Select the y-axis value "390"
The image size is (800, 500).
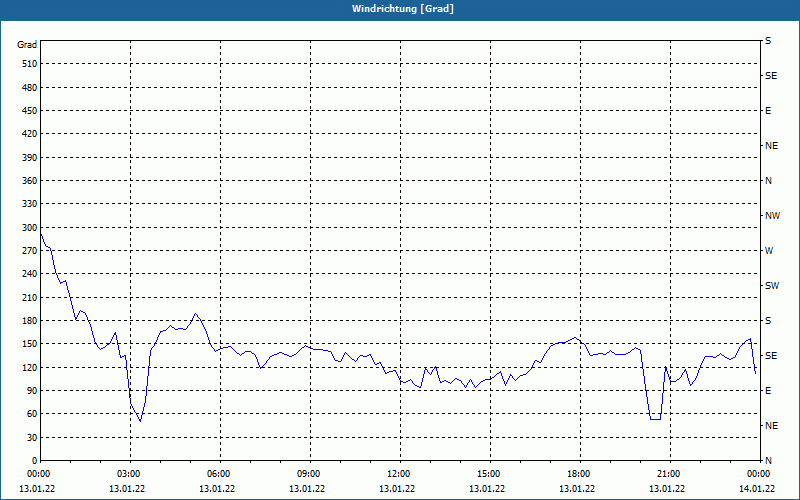tap(30, 158)
